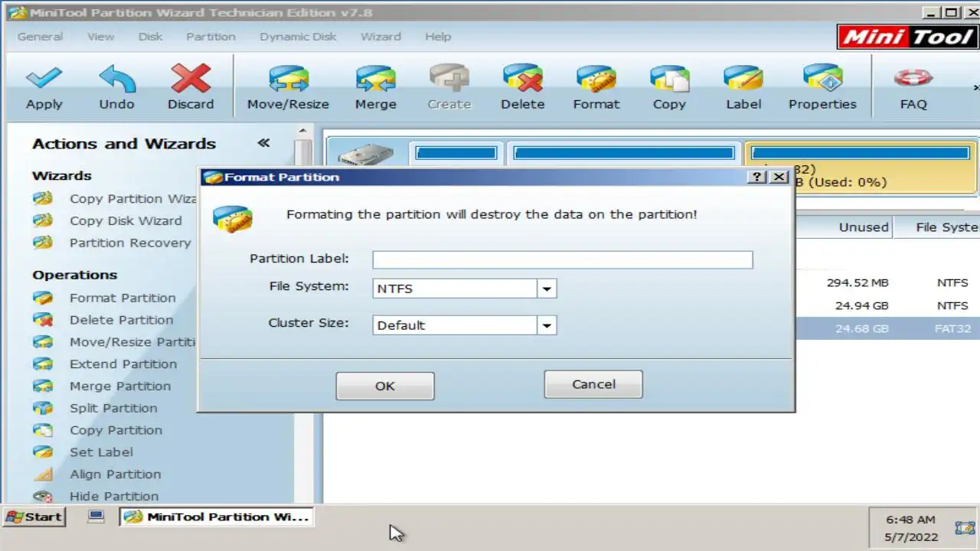Click MiniTool Partition Wizard taskbar button
The height and width of the screenshot is (551, 980).
click(x=217, y=517)
